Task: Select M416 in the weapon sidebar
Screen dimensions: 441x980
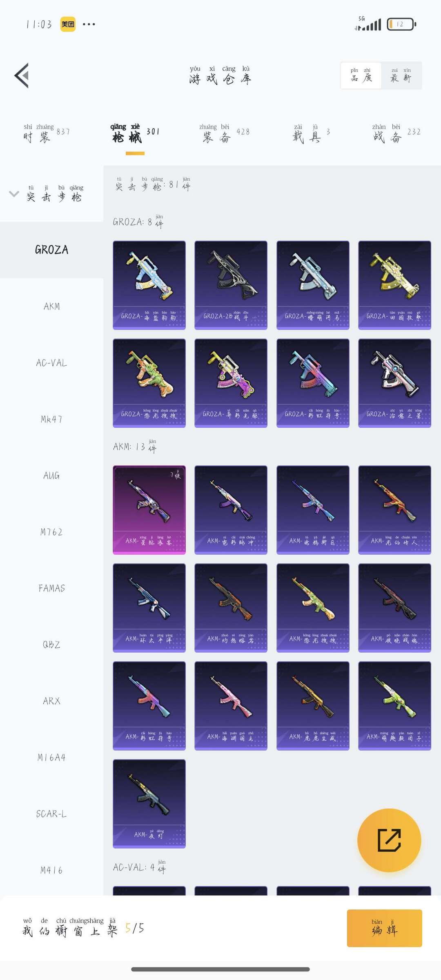Action: tap(51, 870)
